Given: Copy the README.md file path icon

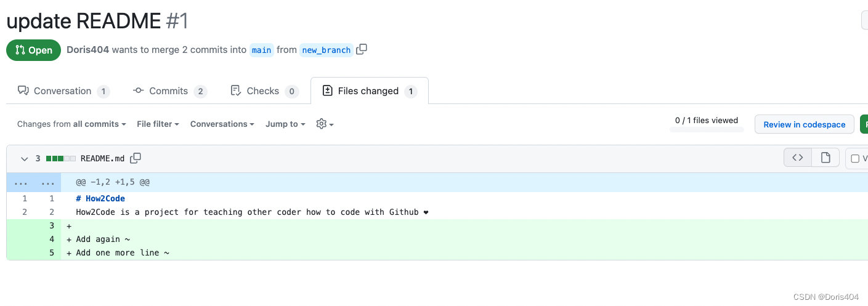Looking at the screenshot, I should [x=136, y=158].
